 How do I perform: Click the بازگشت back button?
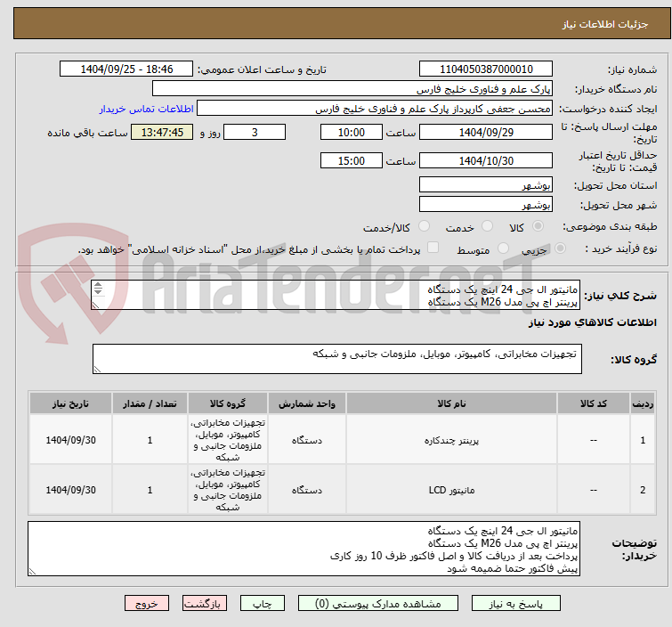point(205,604)
